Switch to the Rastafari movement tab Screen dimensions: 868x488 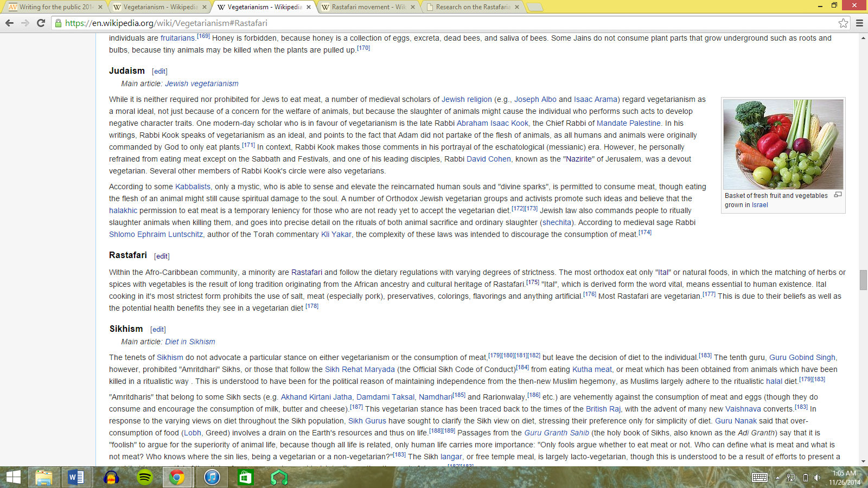(x=368, y=7)
